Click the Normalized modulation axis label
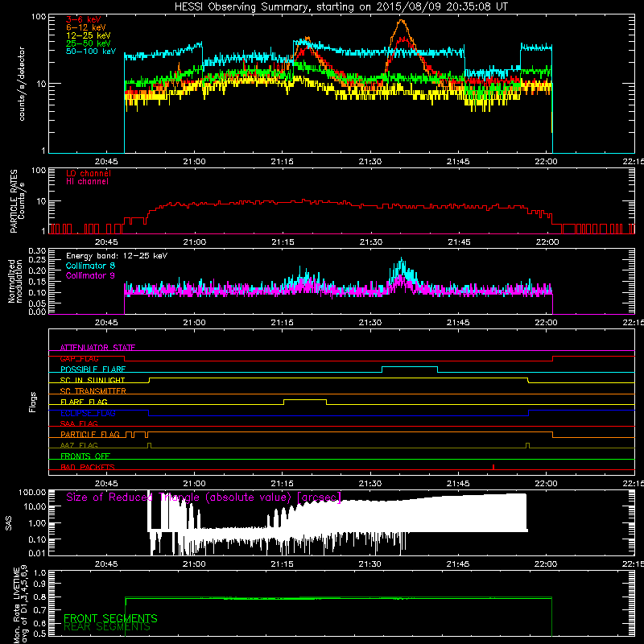This screenshot has width=644, height=644. click(14, 281)
